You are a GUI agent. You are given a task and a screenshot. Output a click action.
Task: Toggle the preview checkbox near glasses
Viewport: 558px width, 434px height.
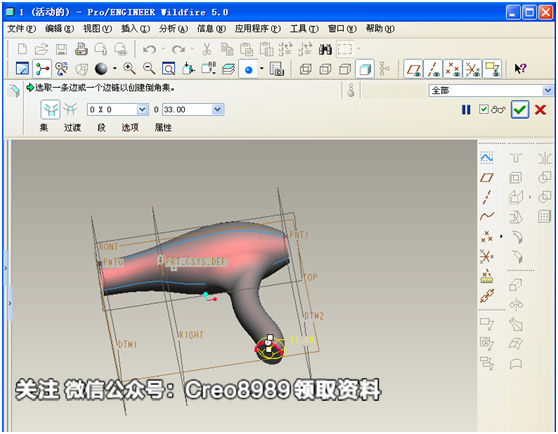point(484,109)
